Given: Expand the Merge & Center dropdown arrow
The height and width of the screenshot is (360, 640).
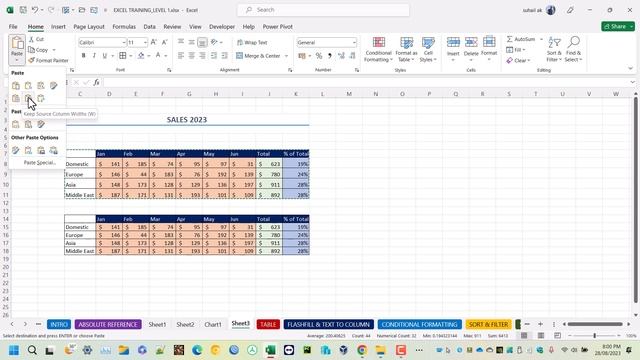Looking at the screenshot, I should (x=286, y=56).
